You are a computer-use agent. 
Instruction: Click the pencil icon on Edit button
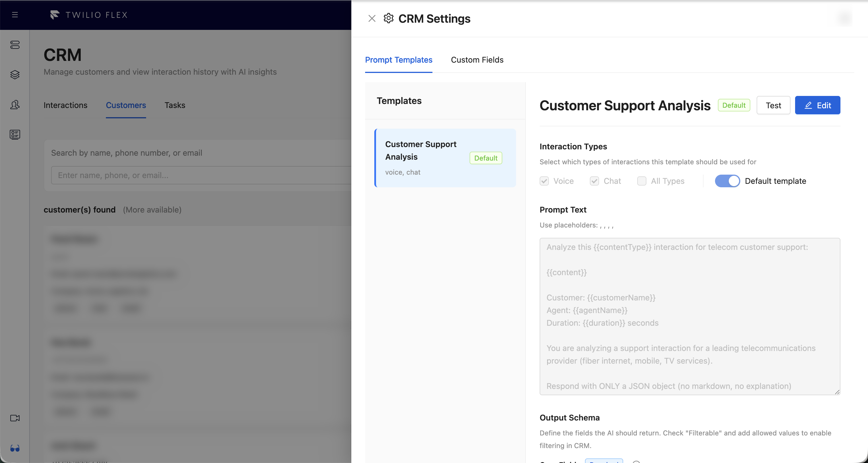tap(808, 105)
